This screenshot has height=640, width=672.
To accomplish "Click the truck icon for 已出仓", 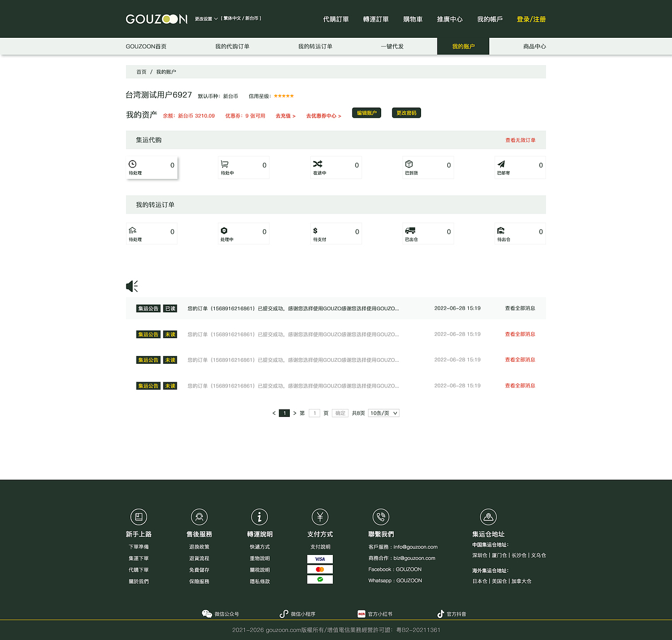I will [x=410, y=230].
